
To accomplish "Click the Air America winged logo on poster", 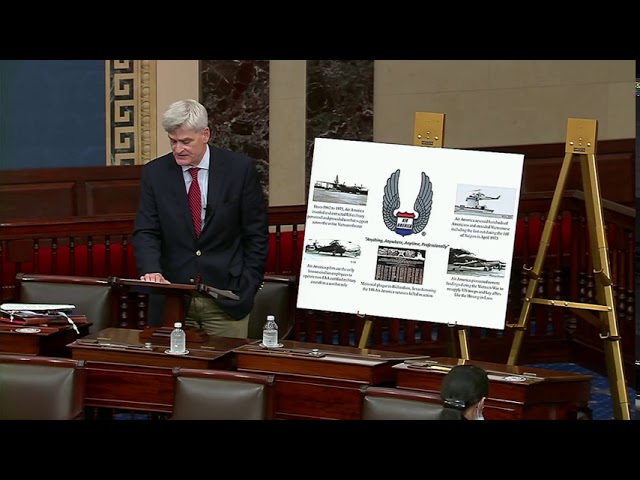I will click(407, 203).
